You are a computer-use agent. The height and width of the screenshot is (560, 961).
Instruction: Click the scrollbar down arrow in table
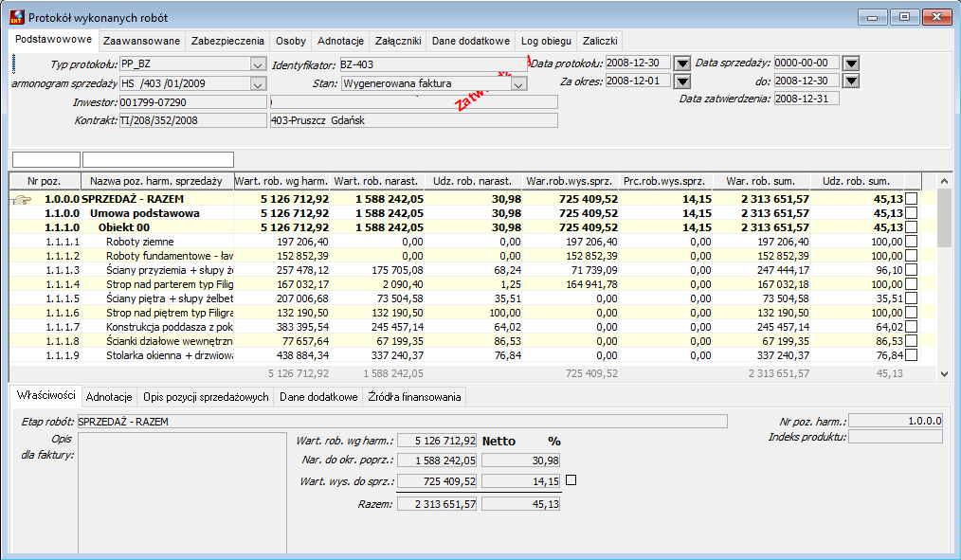[x=944, y=373]
